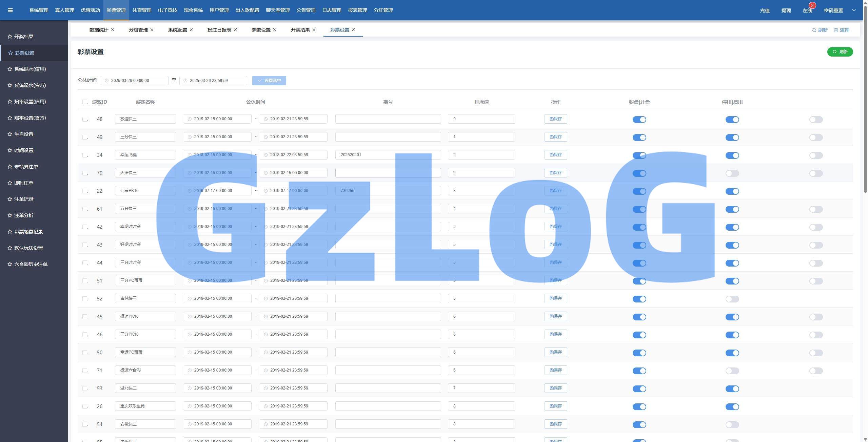Click the star icon beside 开奖结果

tap(10, 37)
